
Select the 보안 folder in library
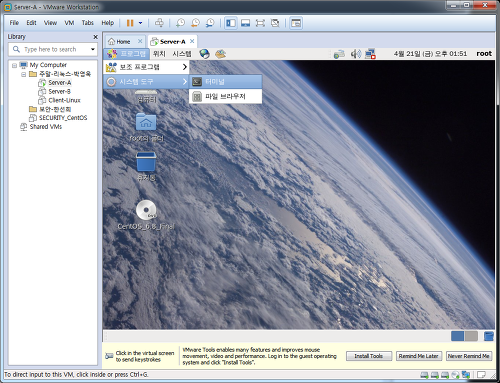point(55,109)
